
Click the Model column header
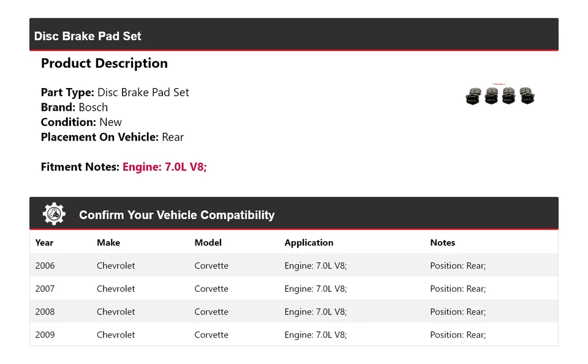(x=208, y=243)
